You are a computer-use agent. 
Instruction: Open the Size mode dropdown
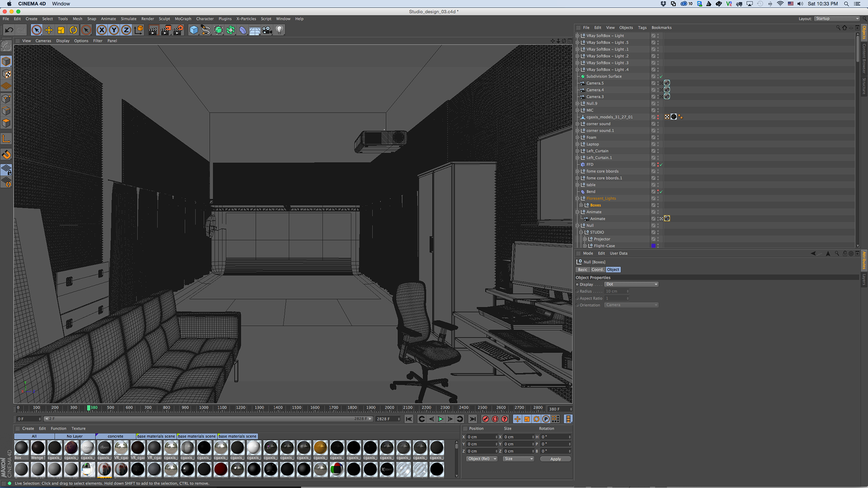(x=519, y=459)
